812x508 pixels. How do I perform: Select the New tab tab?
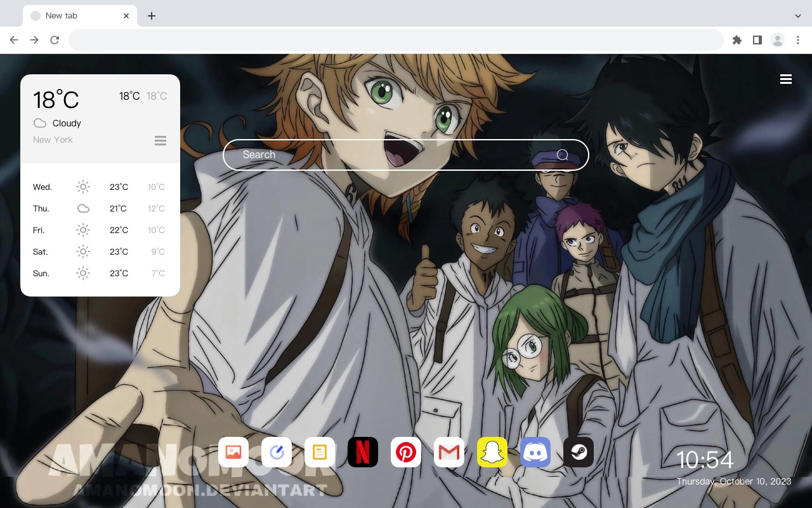pyautogui.click(x=80, y=16)
